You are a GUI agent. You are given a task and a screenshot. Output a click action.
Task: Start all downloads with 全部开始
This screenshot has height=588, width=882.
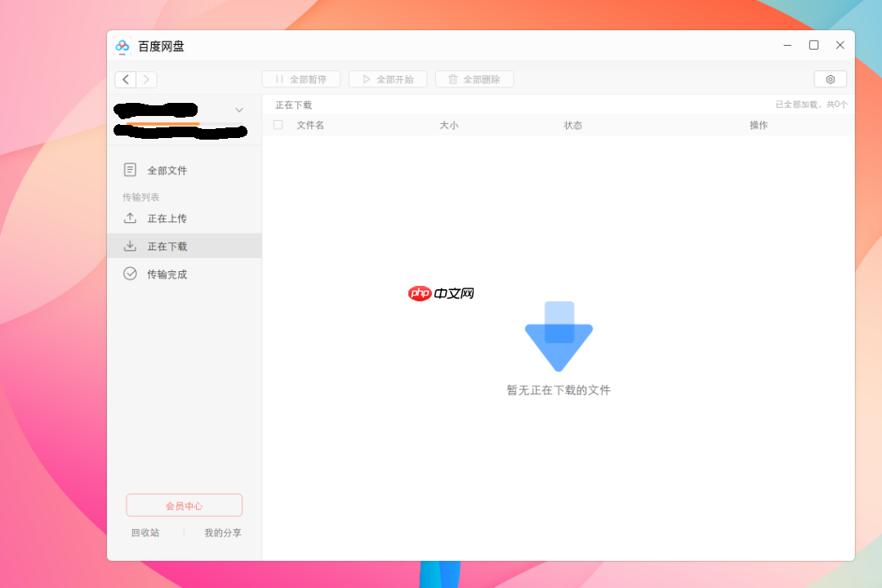387,78
